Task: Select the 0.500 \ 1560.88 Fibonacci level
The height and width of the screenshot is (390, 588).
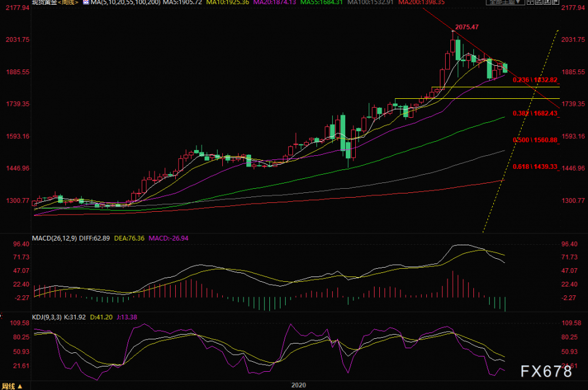Action: (x=535, y=140)
